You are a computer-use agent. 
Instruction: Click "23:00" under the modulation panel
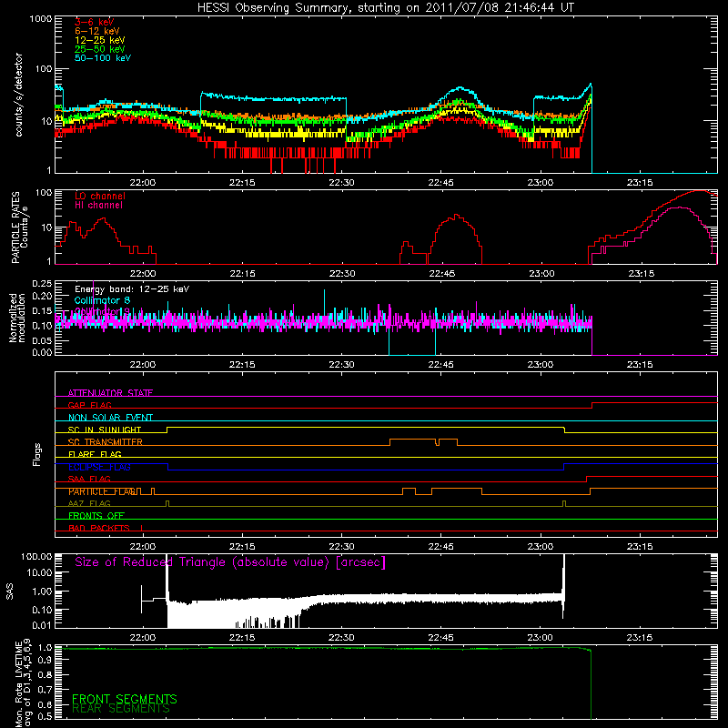click(541, 365)
